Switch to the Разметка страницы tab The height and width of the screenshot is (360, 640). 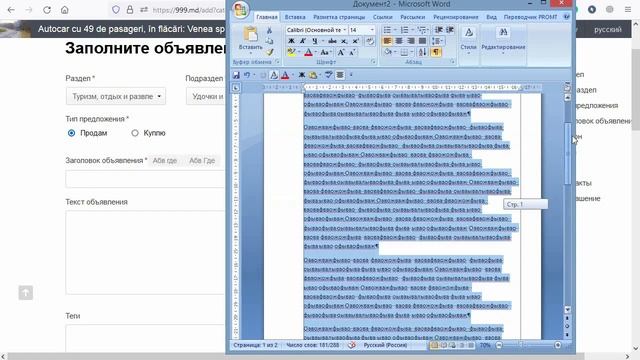[x=339, y=17]
